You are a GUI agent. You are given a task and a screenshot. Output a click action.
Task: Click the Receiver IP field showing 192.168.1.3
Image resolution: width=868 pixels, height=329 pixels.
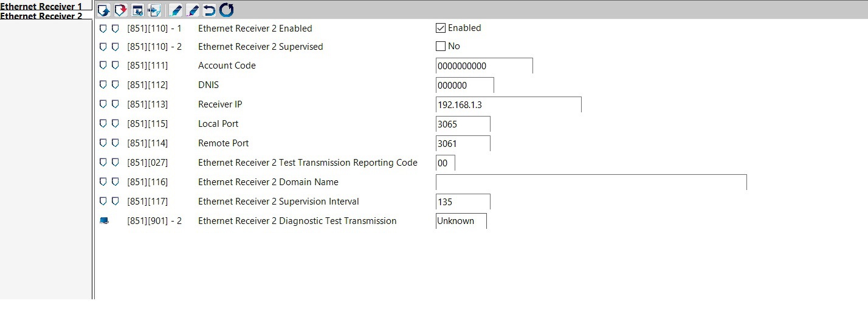click(509, 104)
